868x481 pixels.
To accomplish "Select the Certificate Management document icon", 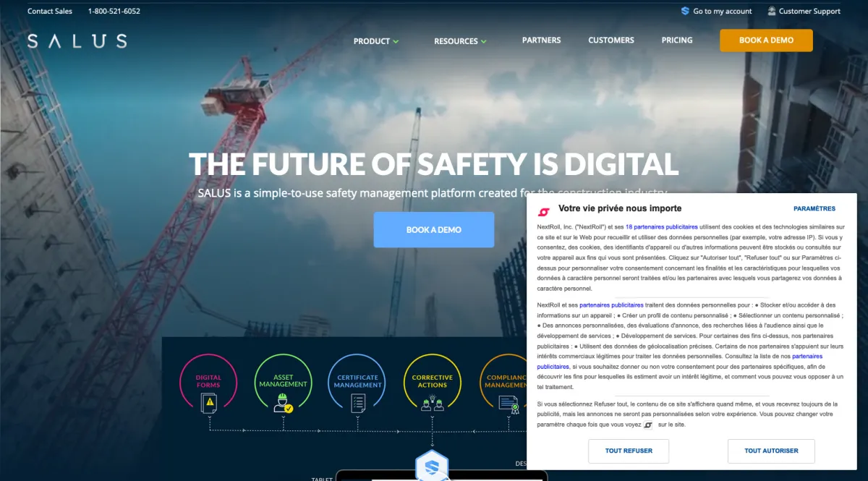I will click(x=358, y=403).
